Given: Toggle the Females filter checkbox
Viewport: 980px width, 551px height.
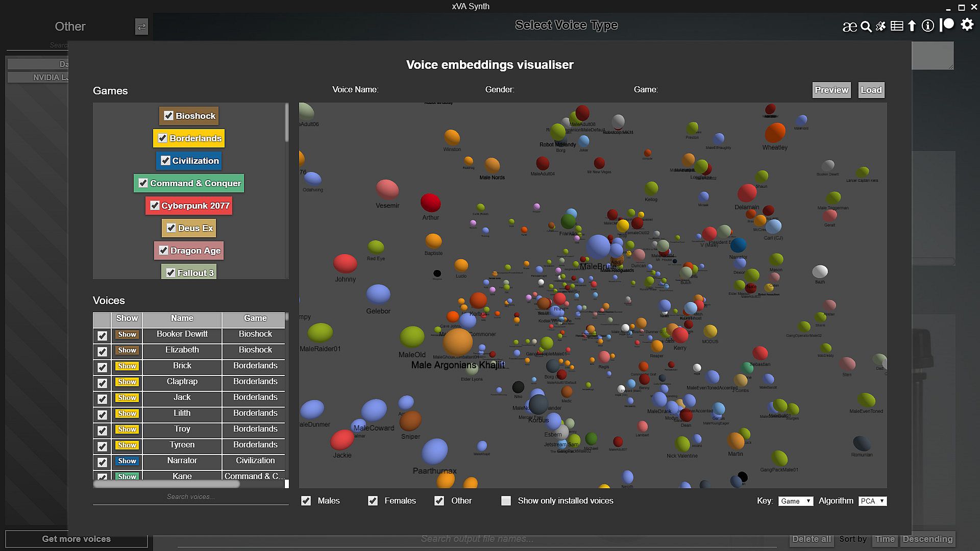Looking at the screenshot, I should 373,501.
